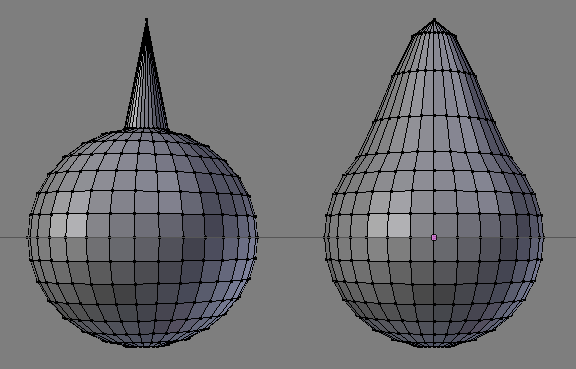Select the tip vertex of the left spike
The image size is (576, 369).
click(147, 19)
